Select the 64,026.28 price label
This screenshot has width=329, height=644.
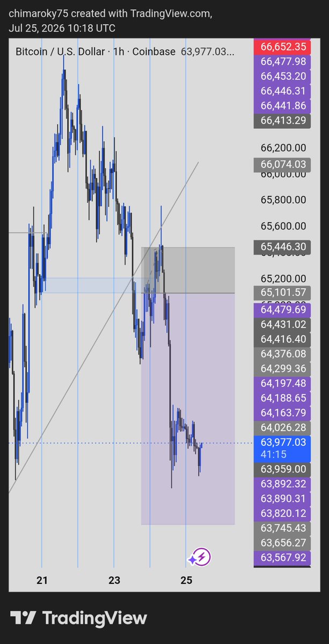click(282, 428)
